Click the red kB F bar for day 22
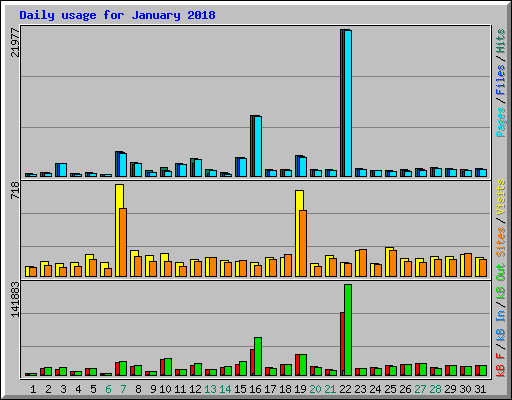512x400 pixels. [x=342, y=344]
